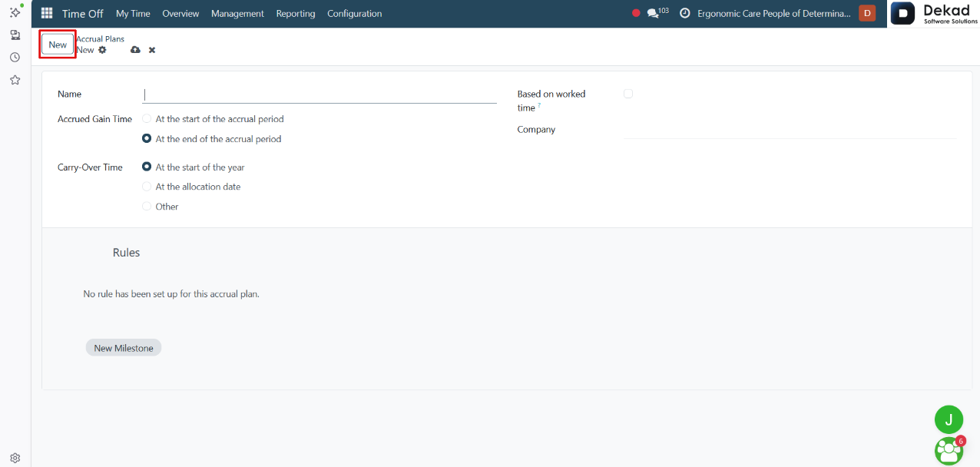980x467 pixels.
Task: Open user menu with the D avatar
Action: [867, 13]
